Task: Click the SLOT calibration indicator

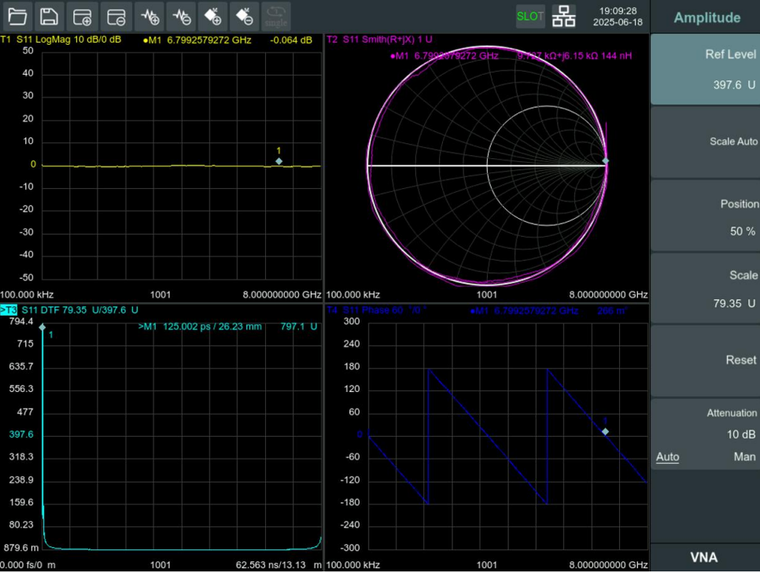Action: pyautogui.click(x=530, y=16)
